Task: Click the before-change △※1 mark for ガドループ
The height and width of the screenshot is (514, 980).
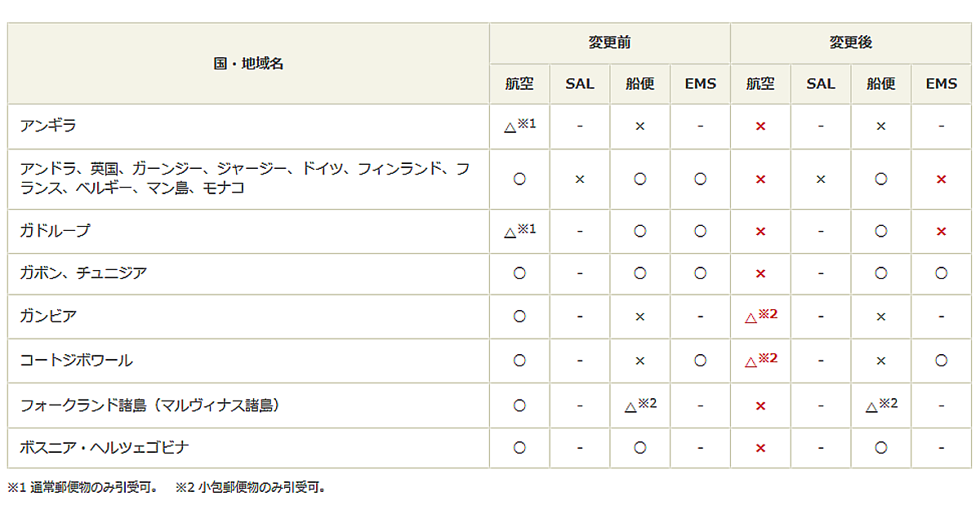Action: [519, 231]
